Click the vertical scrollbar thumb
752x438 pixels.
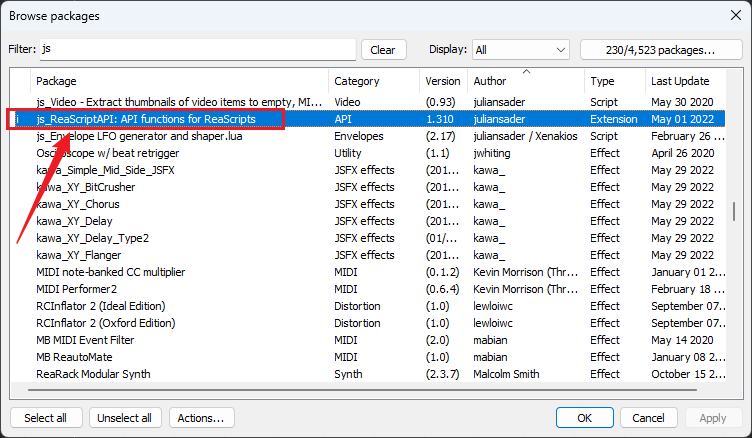734,212
